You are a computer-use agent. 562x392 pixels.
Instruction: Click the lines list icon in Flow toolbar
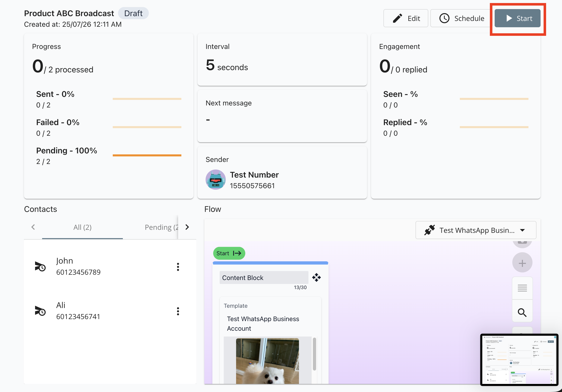(522, 288)
